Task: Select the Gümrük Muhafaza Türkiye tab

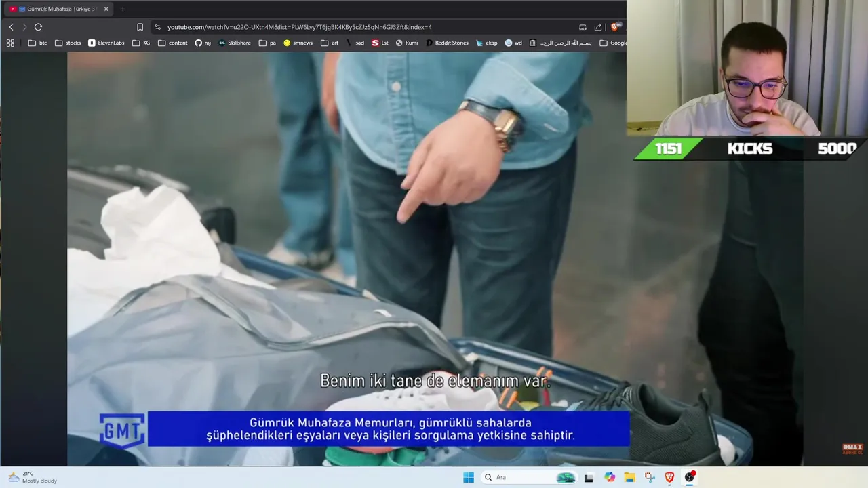Action: [58, 9]
